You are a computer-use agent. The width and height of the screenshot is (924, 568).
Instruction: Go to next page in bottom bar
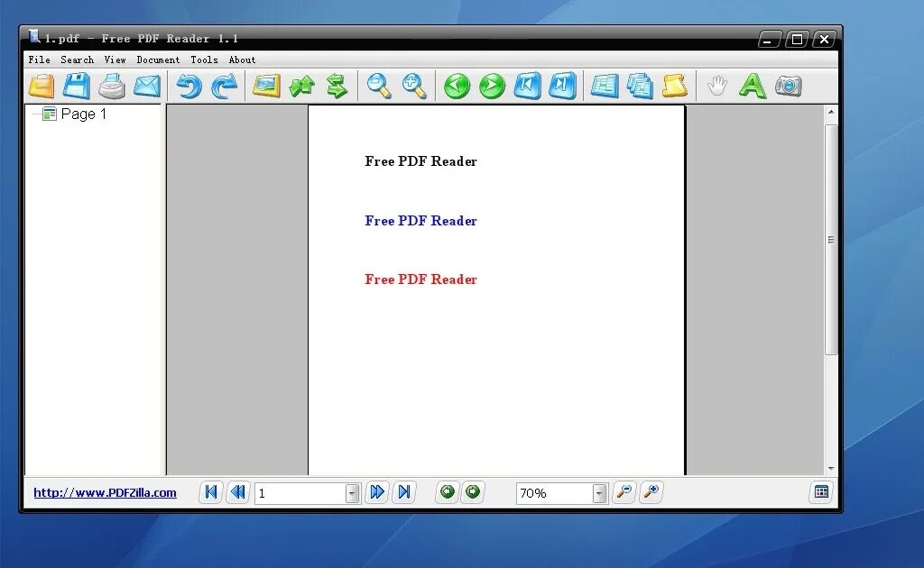(377, 492)
